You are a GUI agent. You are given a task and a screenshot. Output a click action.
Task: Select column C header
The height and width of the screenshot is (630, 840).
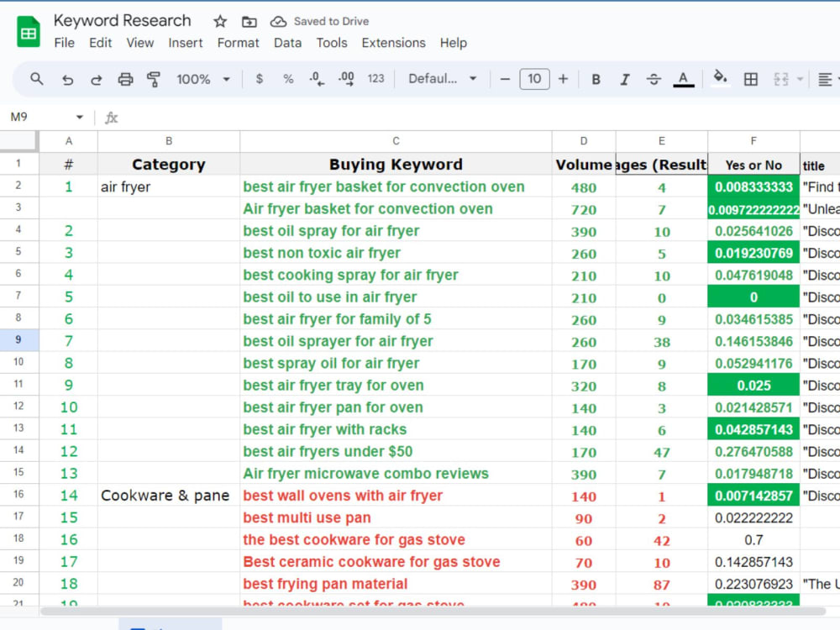[x=396, y=141]
